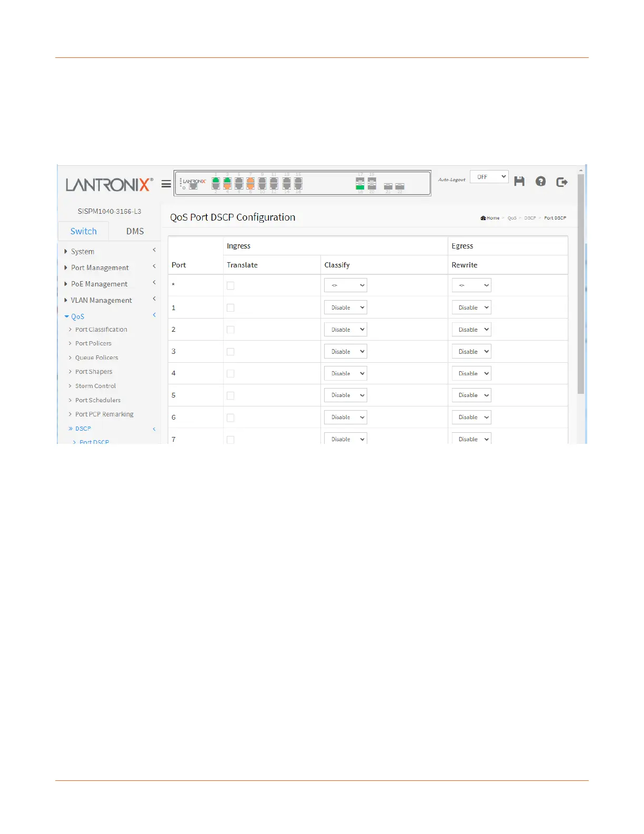This screenshot has width=644, height=834.
Task: Click the DSCP breadcrumb link
Action: (x=530, y=218)
